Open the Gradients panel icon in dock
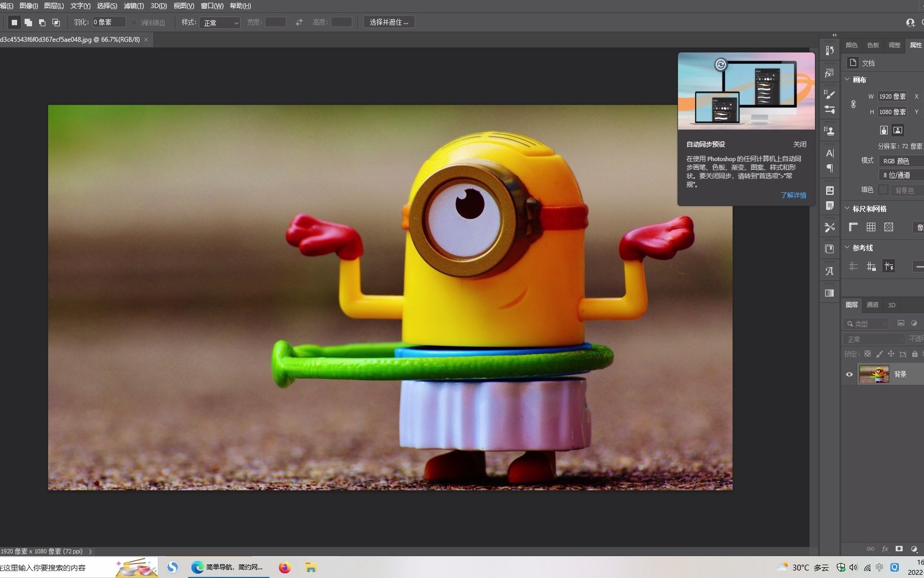 [830, 293]
